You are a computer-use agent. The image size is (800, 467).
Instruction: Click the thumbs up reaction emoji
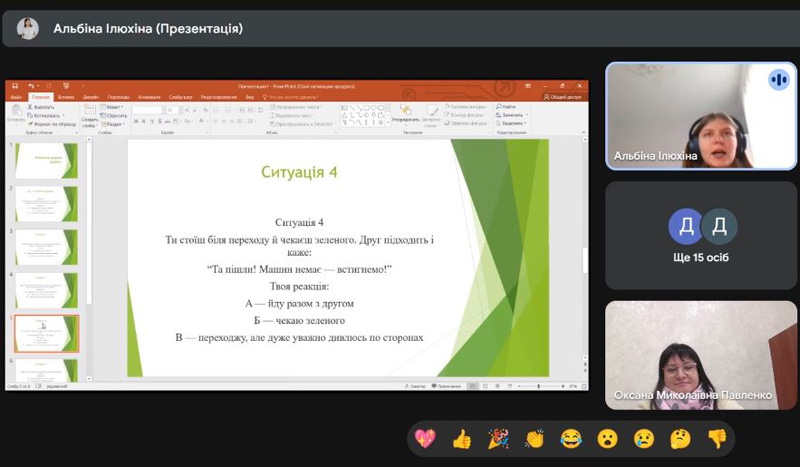tap(461, 438)
